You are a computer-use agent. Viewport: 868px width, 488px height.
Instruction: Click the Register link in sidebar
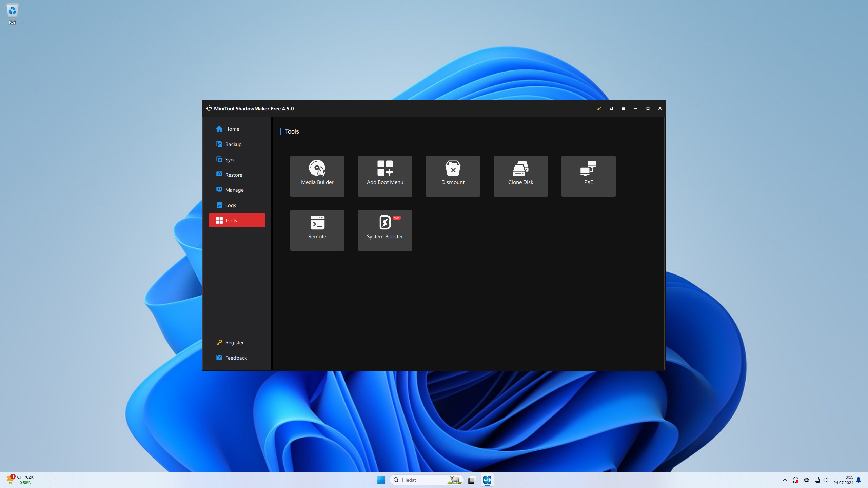[234, 342]
